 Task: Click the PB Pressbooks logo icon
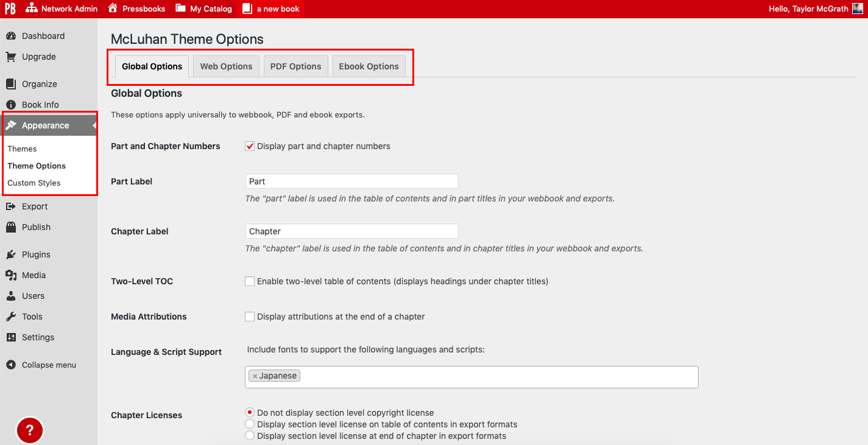pos(10,9)
